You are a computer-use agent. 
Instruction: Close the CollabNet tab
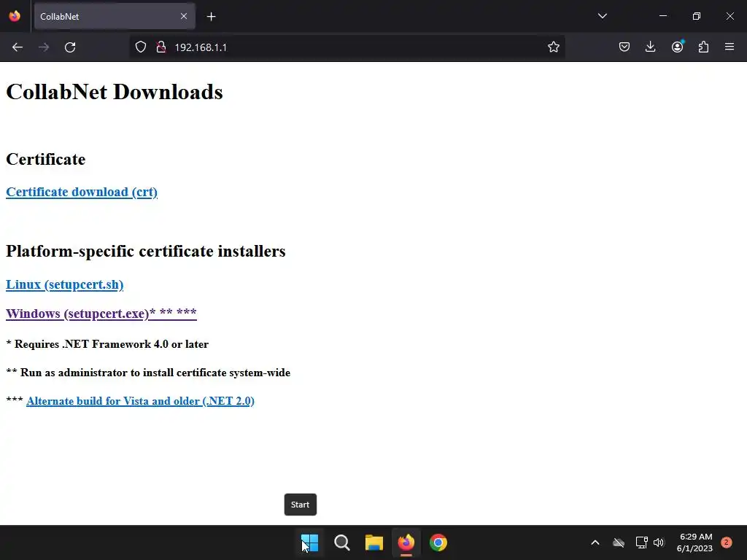click(184, 16)
